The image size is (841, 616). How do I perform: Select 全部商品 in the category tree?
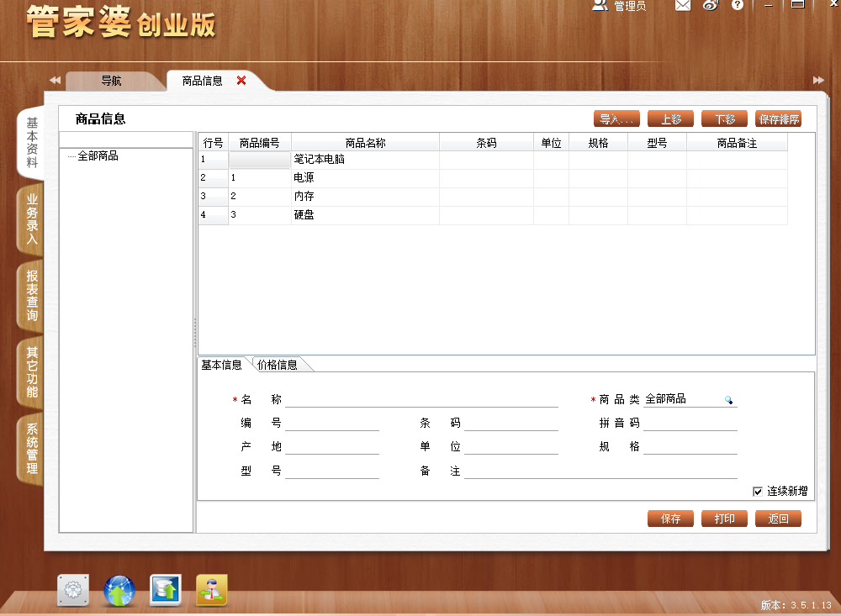pyautogui.click(x=98, y=156)
